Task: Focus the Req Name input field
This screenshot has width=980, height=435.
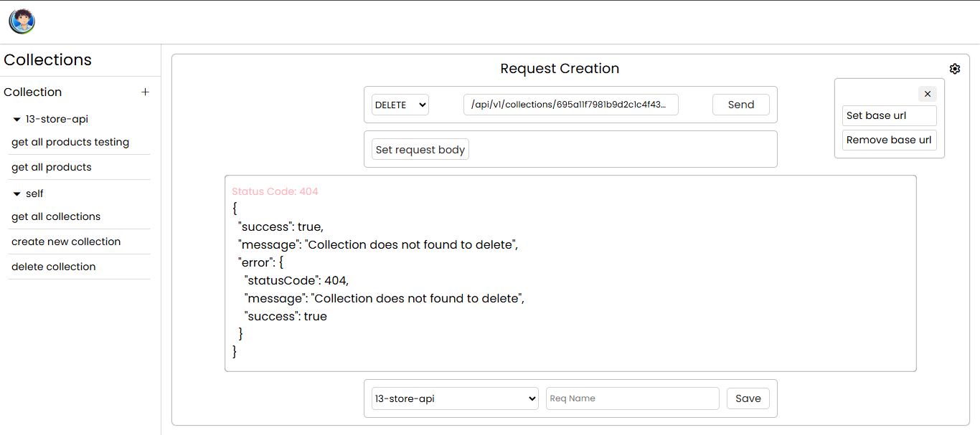Action: [633, 398]
